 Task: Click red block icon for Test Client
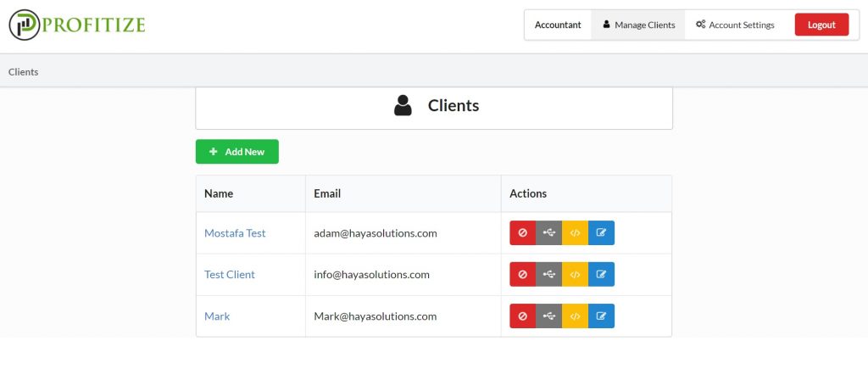[x=522, y=274]
